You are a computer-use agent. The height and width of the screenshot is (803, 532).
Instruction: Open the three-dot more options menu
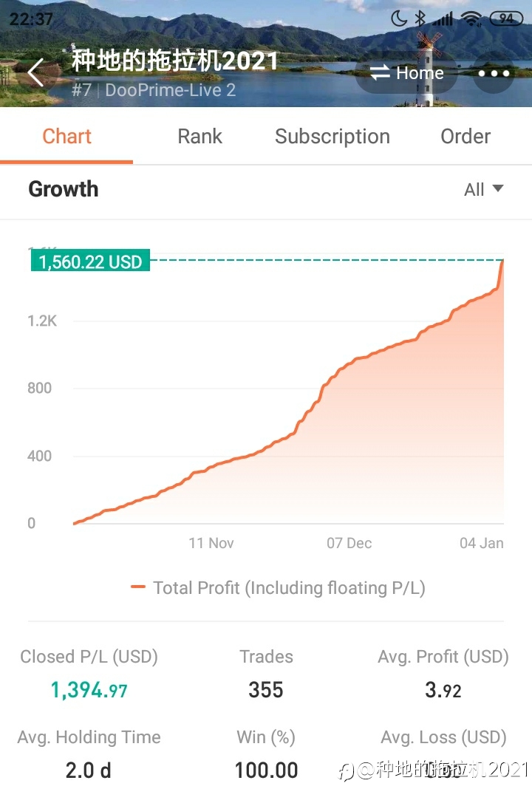[x=493, y=73]
